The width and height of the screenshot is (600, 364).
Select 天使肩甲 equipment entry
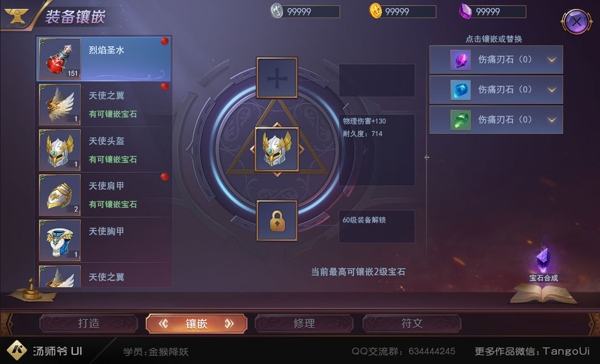coord(104,195)
